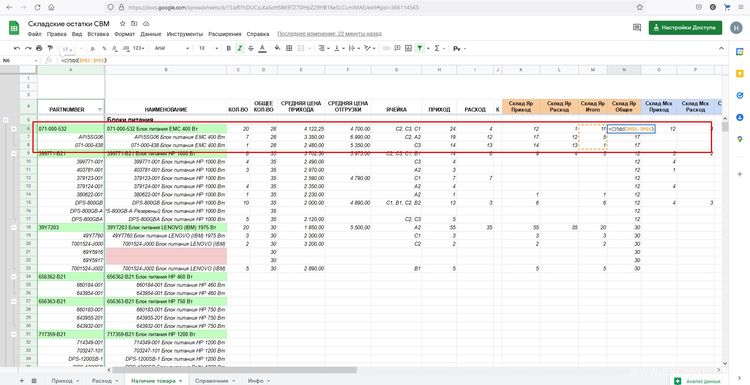Open the last edit history link
The width and height of the screenshot is (750, 385).
tap(330, 34)
